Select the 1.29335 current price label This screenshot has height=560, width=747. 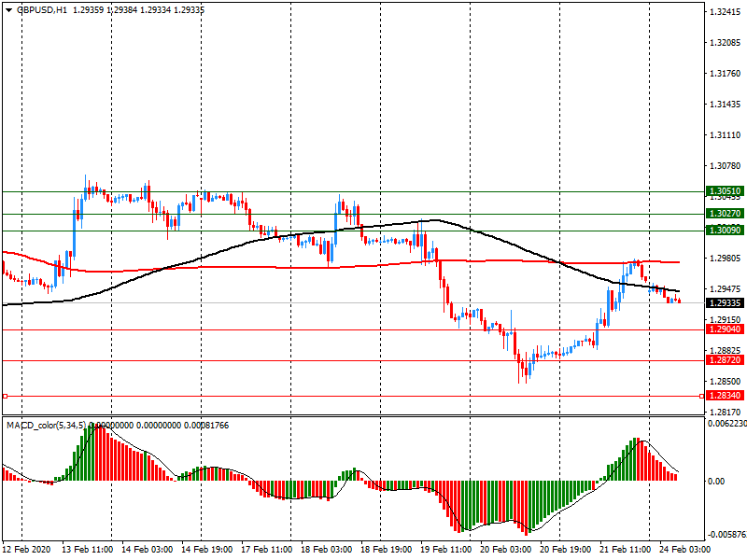[x=725, y=303]
